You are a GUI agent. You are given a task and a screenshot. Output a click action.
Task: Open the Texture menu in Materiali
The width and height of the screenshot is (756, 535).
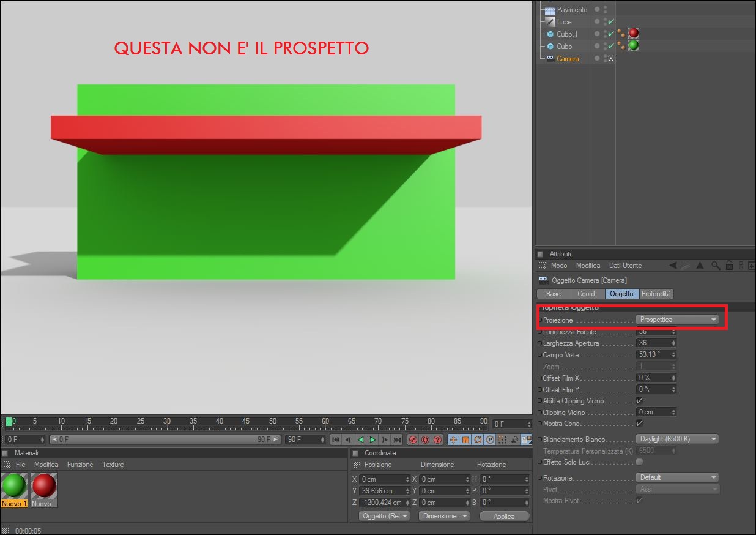pos(113,465)
